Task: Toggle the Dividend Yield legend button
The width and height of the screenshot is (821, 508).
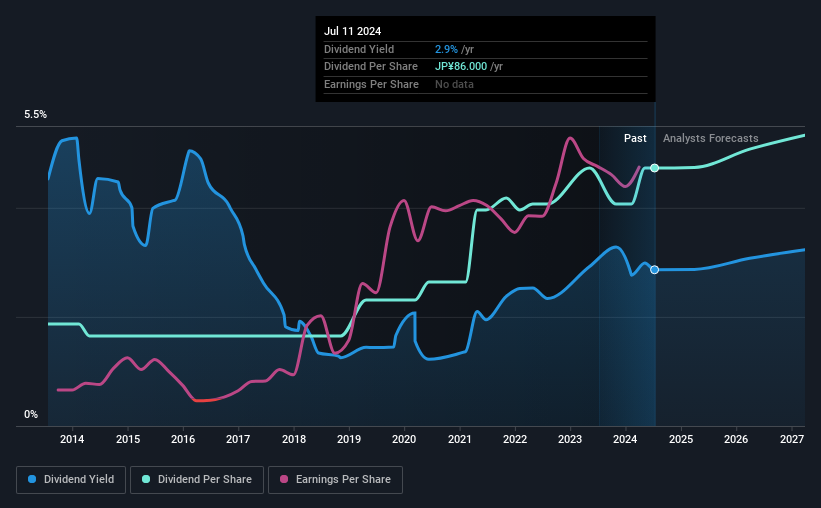Action: tap(71, 480)
